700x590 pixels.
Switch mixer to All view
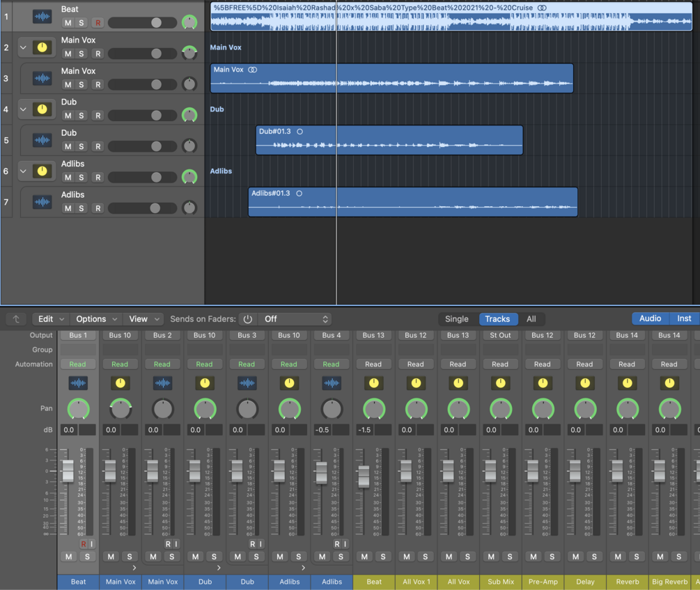coord(531,319)
